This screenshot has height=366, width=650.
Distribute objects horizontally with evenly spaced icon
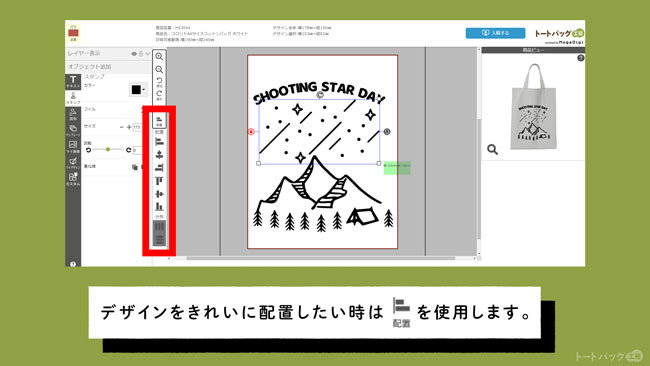pyautogui.click(x=159, y=226)
